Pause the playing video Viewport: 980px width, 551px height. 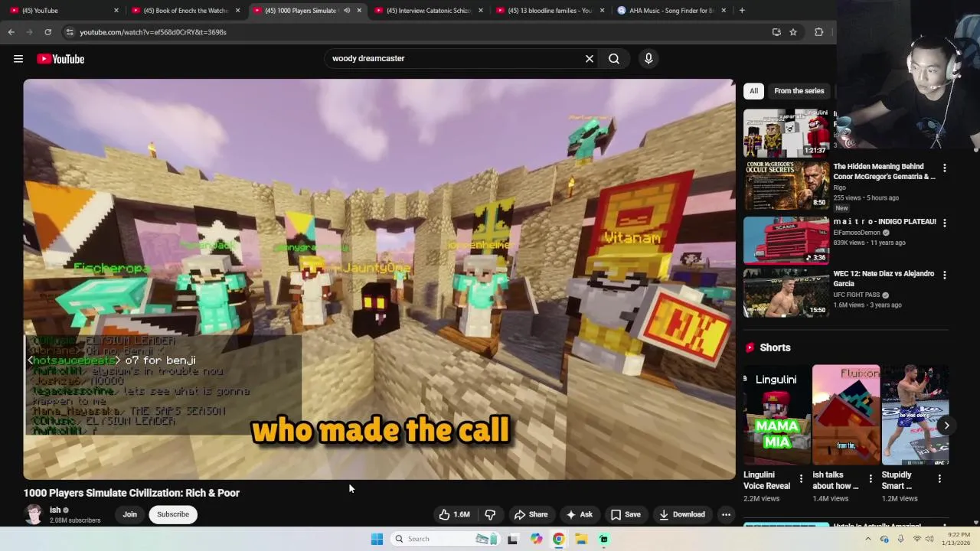(x=379, y=279)
